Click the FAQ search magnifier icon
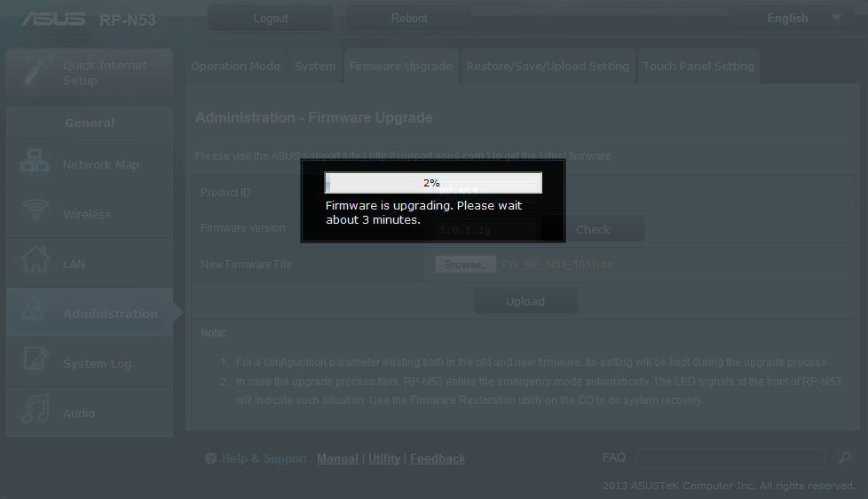The width and height of the screenshot is (868, 499). [844, 458]
